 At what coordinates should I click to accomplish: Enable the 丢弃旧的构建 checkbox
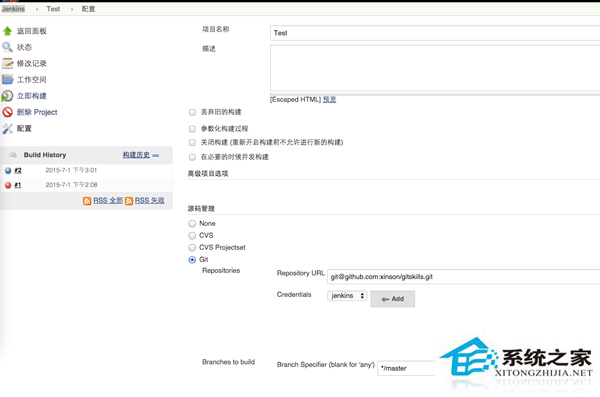click(192, 112)
